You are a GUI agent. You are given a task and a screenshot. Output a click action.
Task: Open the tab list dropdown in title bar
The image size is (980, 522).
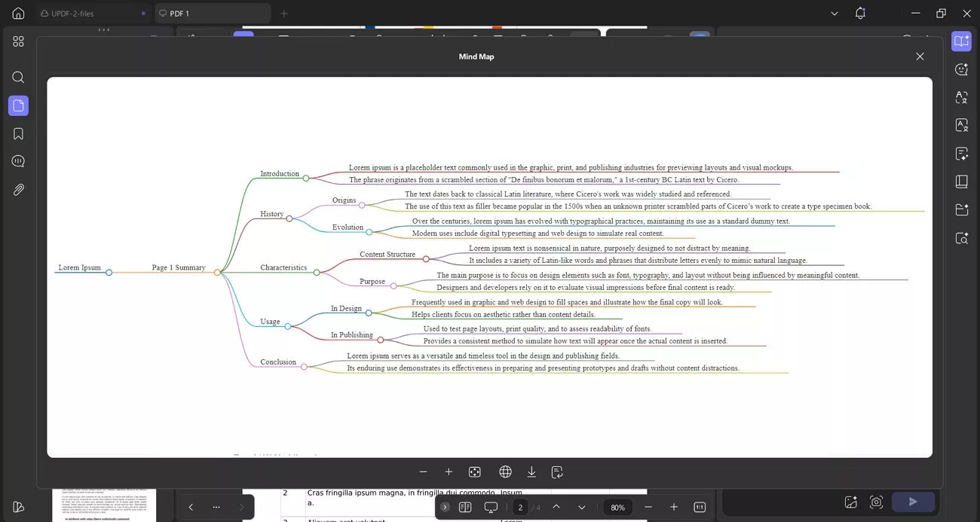point(834,13)
